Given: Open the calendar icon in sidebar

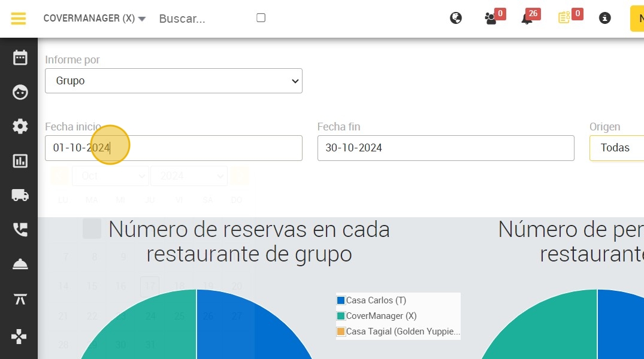Looking at the screenshot, I should coord(20,57).
